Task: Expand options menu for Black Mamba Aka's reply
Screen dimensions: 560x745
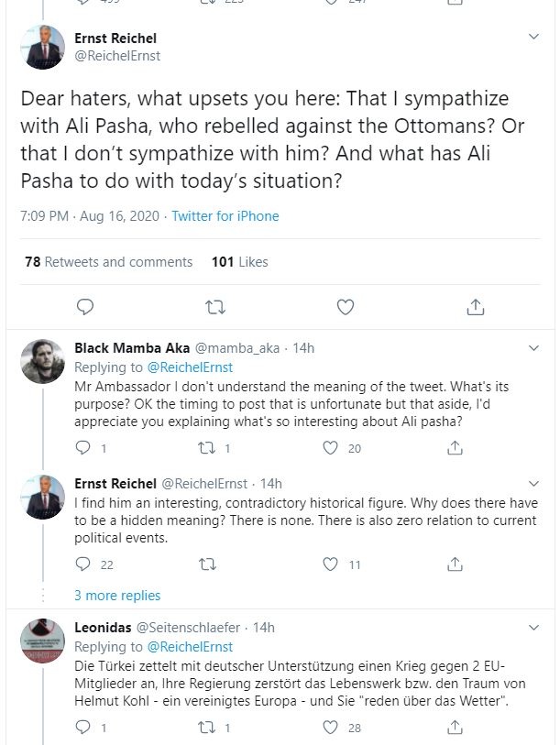Action: click(535, 348)
